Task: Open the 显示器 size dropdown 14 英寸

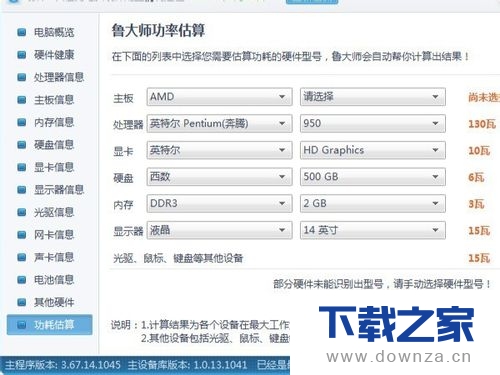Action: click(373, 230)
